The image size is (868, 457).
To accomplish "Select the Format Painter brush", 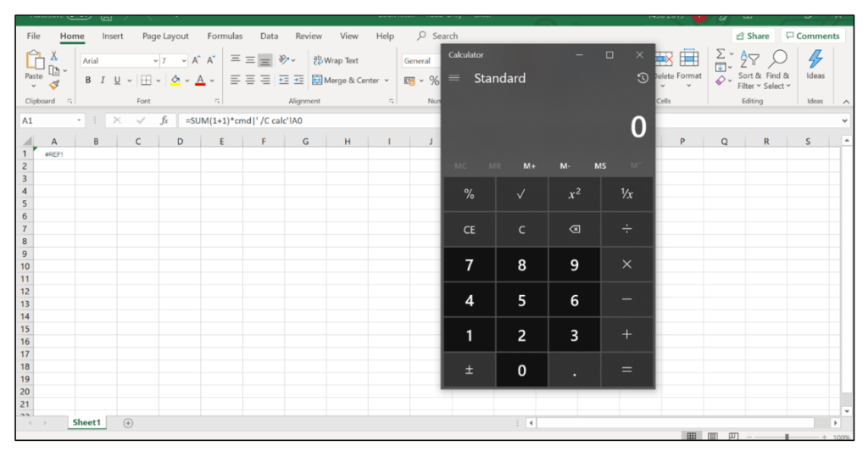I will click(x=54, y=85).
